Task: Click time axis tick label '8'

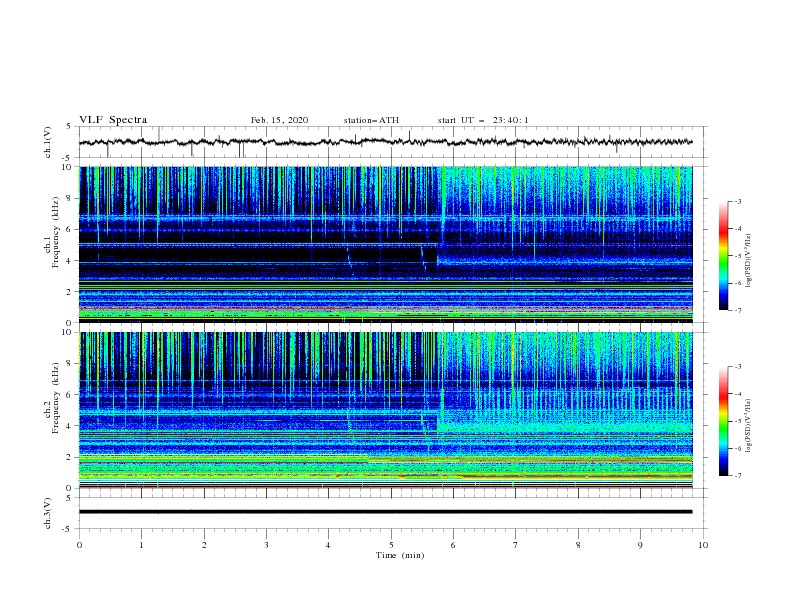Action: coord(578,545)
